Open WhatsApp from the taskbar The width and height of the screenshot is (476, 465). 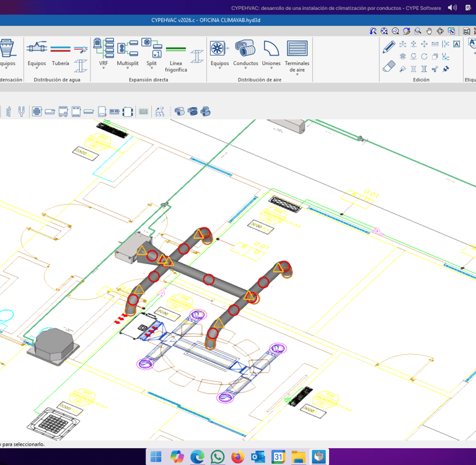[217, 457]
